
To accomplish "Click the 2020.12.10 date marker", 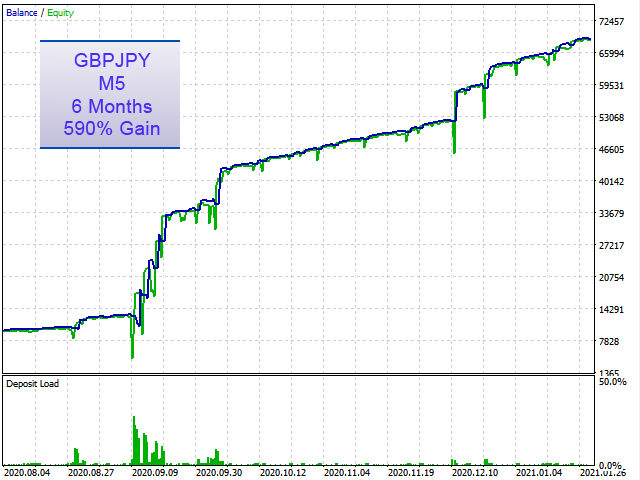I will [x=475, y=472].
